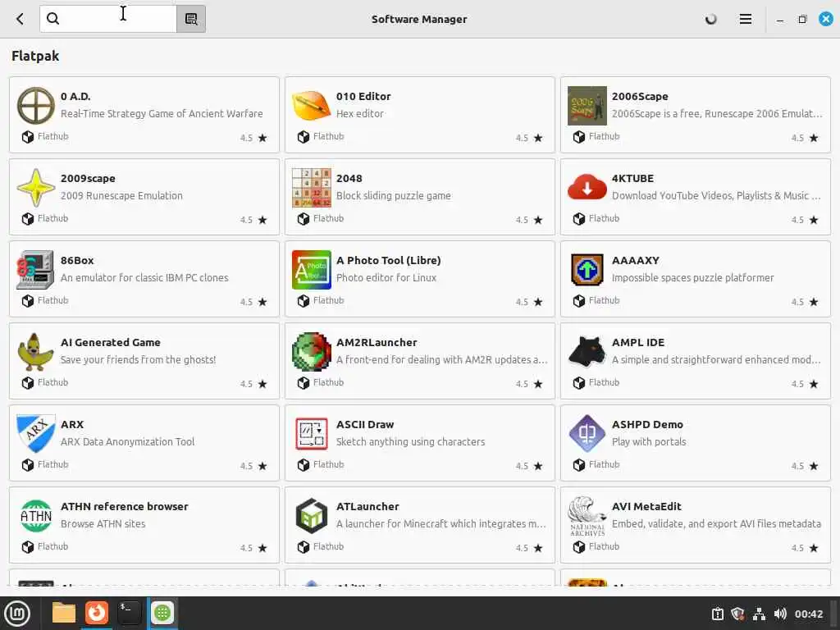Click the loading spinner indicator
The height and width of the screenshot is (630, 840).
pyautogui.click(x=711, y=20)
